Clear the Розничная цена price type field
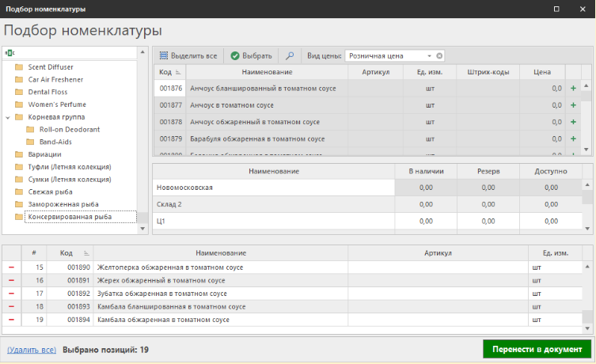596x364 pixels. coord(439,56)
